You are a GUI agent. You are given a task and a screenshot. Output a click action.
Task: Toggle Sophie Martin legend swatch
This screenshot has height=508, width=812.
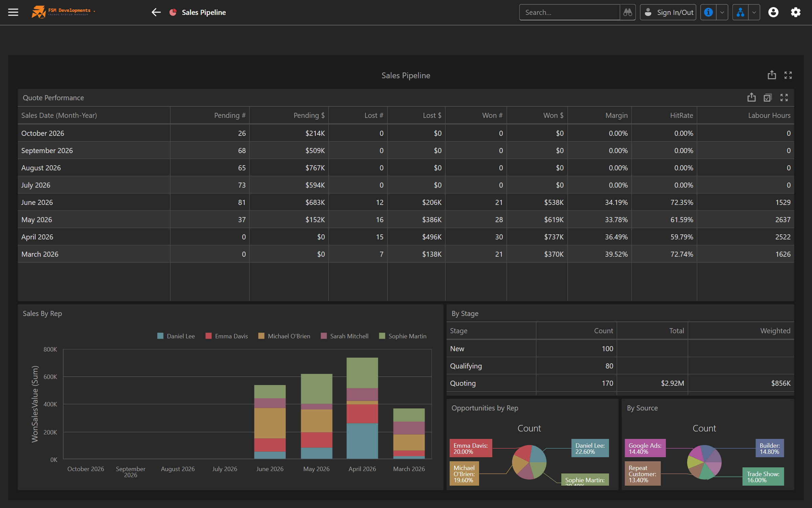pyautogui.click(x=382, y=336)
